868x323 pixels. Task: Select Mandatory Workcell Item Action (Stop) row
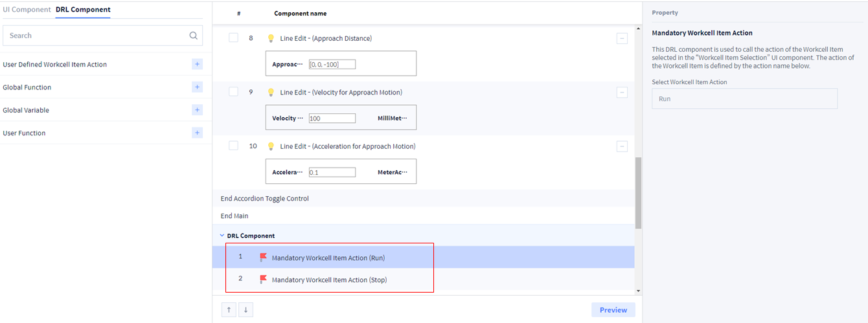pyautogui.click(x=329, y=280)
